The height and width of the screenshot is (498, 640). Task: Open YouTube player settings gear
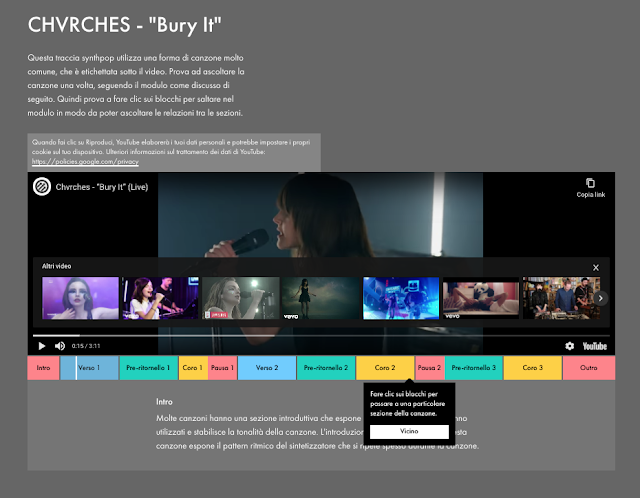point(569,346)
